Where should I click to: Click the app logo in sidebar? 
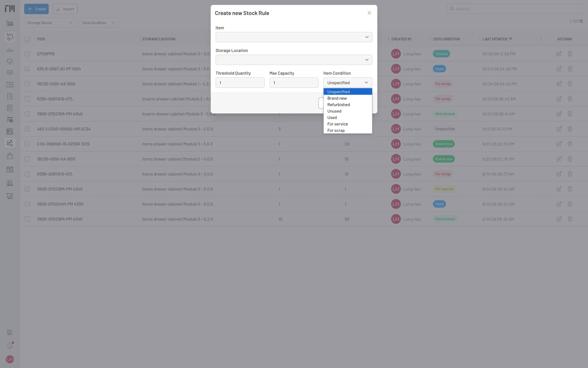pyautogui.click(x=10, y=9)
